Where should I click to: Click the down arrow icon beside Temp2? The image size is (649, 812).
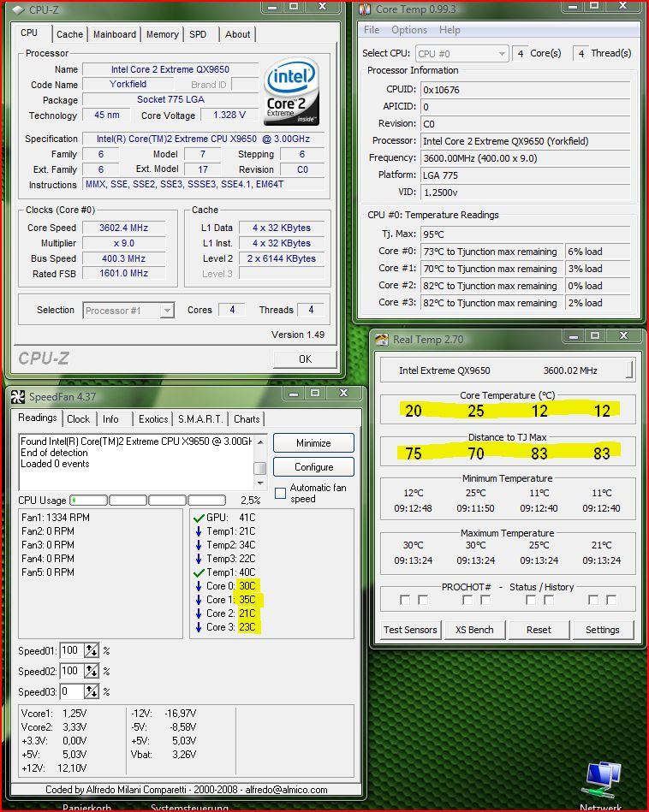click(199, 545)
